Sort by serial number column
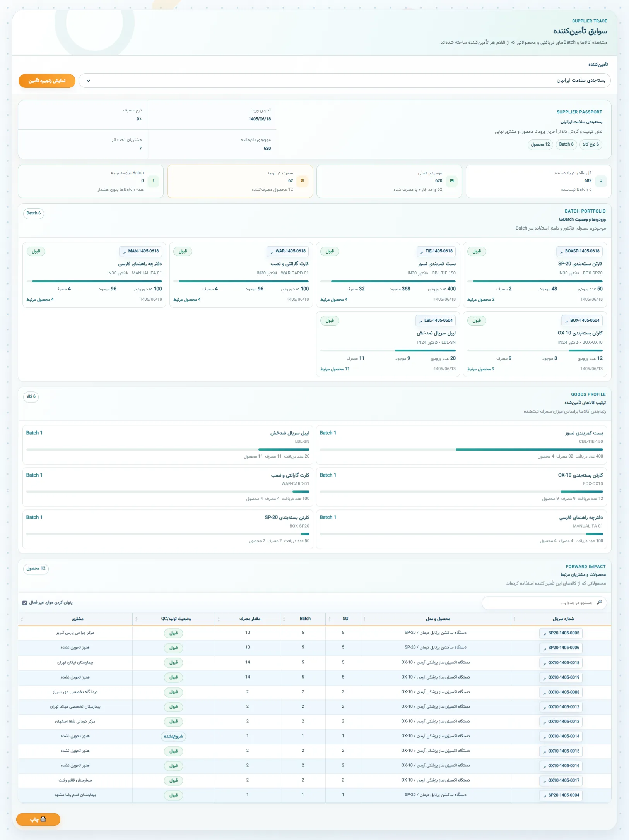Viewport: 629px width, 840px height. pyautogui.click(x=561, y=619)
